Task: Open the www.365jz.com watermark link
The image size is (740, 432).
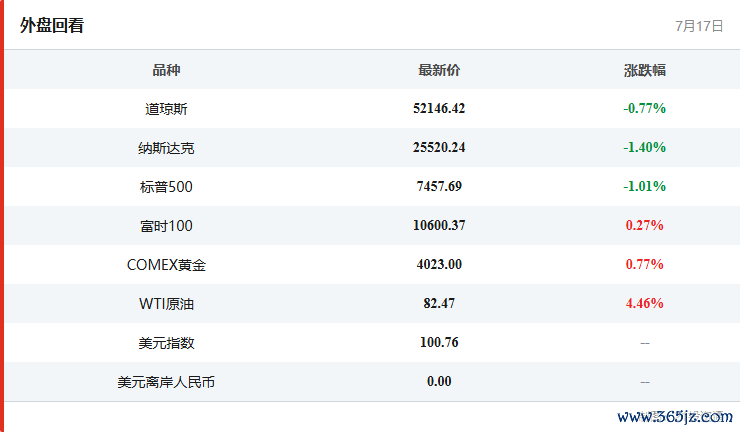Action: pos(675,416)
